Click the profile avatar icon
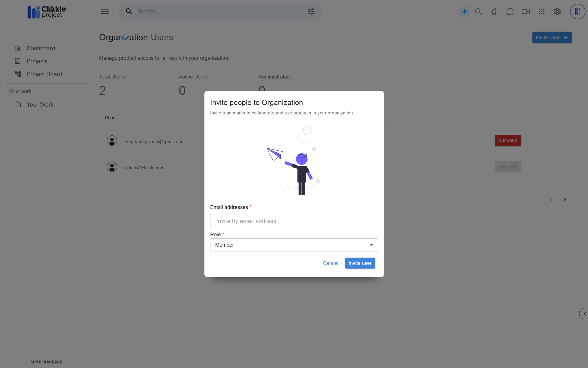 pos(577,11)
